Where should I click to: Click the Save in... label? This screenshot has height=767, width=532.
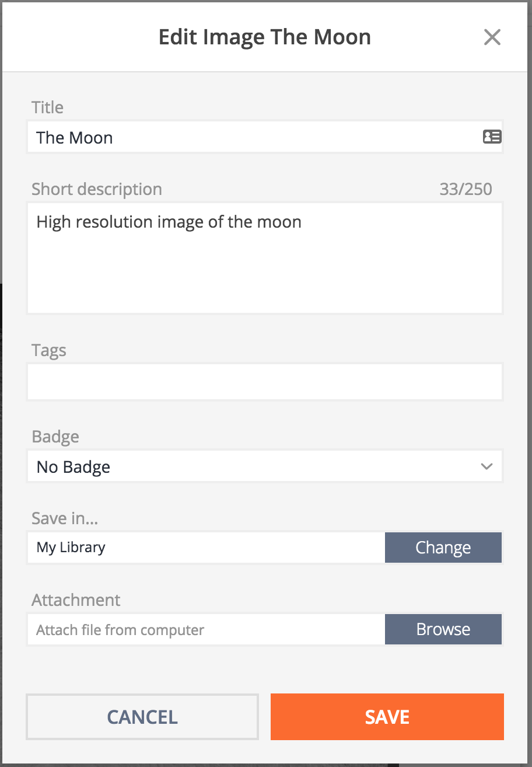[65, 518]
